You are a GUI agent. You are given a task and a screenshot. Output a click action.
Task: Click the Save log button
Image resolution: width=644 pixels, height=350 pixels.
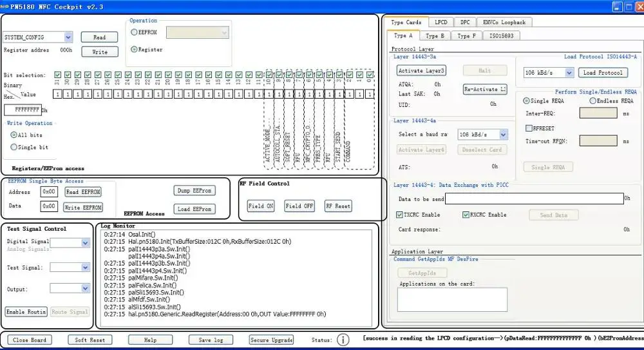[x=211, y=340]
